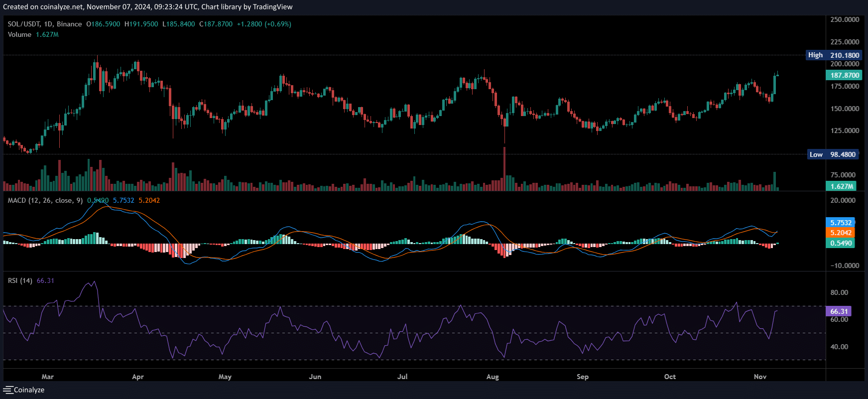Click the header text Created on coinalyze.net
Viewport: 868px width, 399px height.
tap(43, 7)
